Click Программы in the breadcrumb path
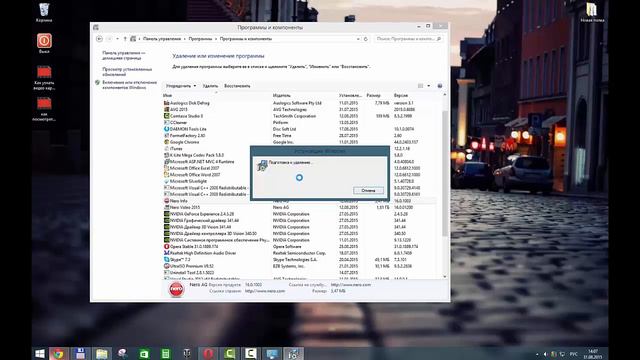 pyautogui.click(x=200, y=39)
